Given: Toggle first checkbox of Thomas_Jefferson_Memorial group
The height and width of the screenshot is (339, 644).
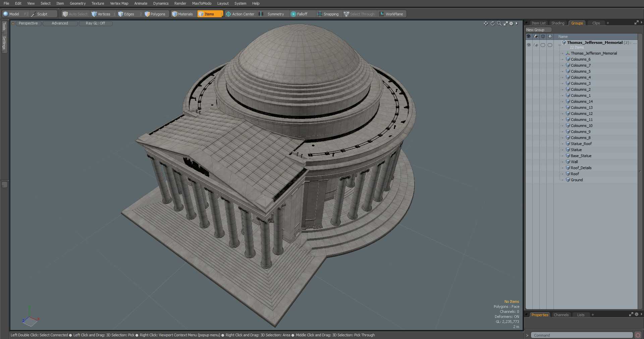Looking at the screenshot, I should [543, 45].
